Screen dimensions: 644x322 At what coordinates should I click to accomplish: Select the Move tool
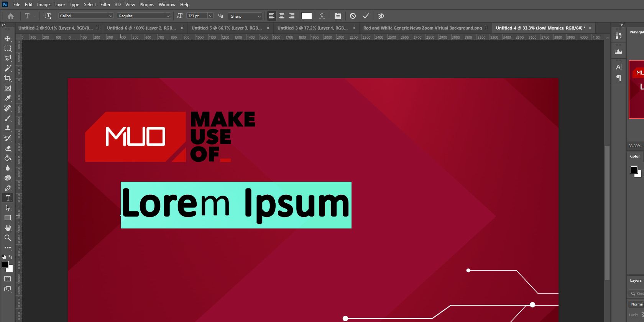(x=8, y=38)
